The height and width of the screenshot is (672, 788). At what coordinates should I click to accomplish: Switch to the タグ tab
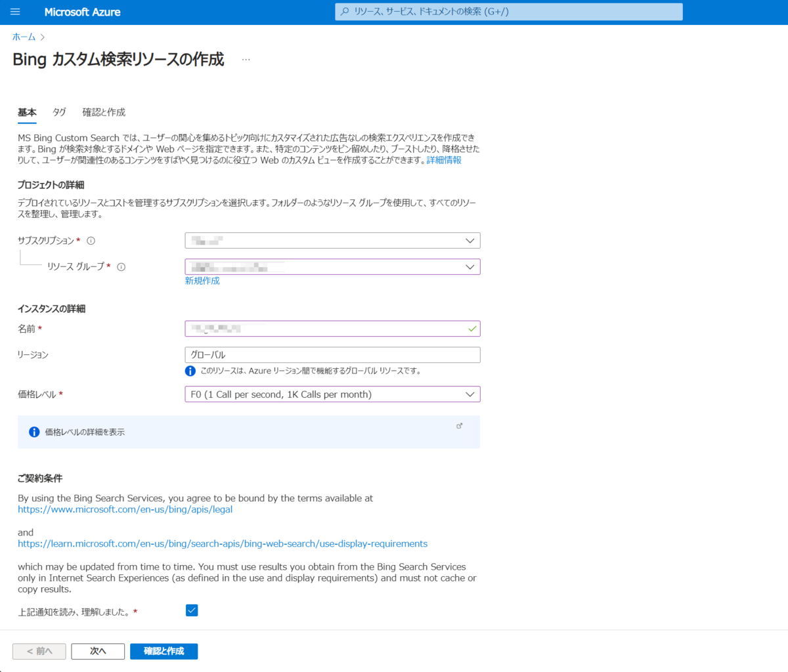coord(59,112)
